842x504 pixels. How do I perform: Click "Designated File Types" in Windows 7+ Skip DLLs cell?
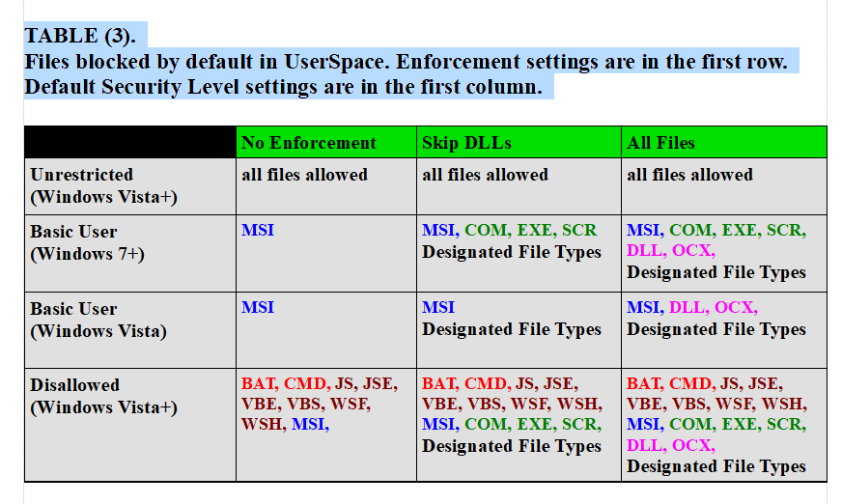tap(511, 252)
